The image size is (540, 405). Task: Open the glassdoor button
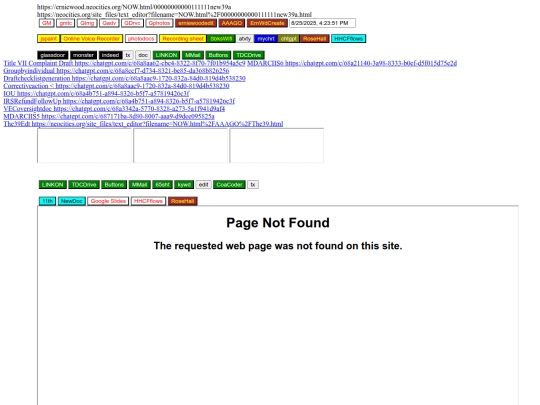click(53, 55)
